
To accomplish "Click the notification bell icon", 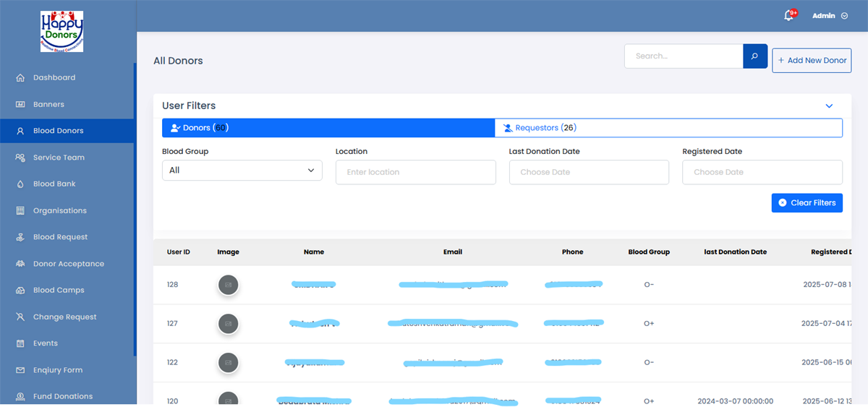I will click(x=788, y=16).
